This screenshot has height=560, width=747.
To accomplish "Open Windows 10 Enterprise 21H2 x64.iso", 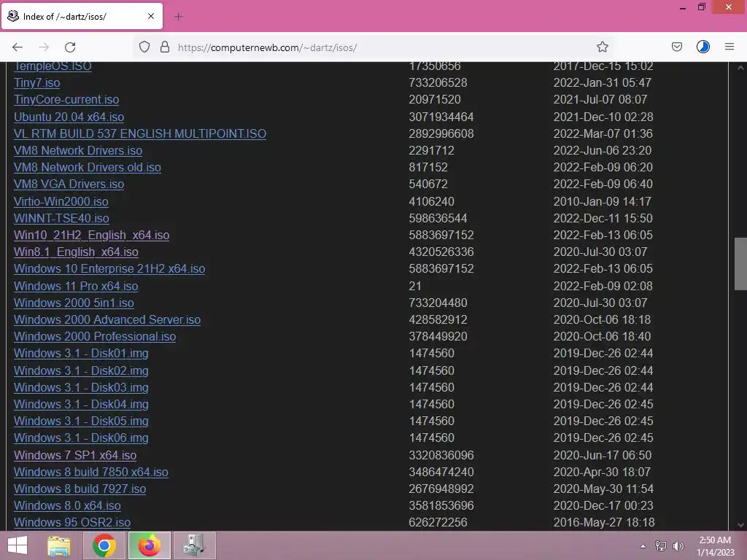I will (x=109, y=268).
